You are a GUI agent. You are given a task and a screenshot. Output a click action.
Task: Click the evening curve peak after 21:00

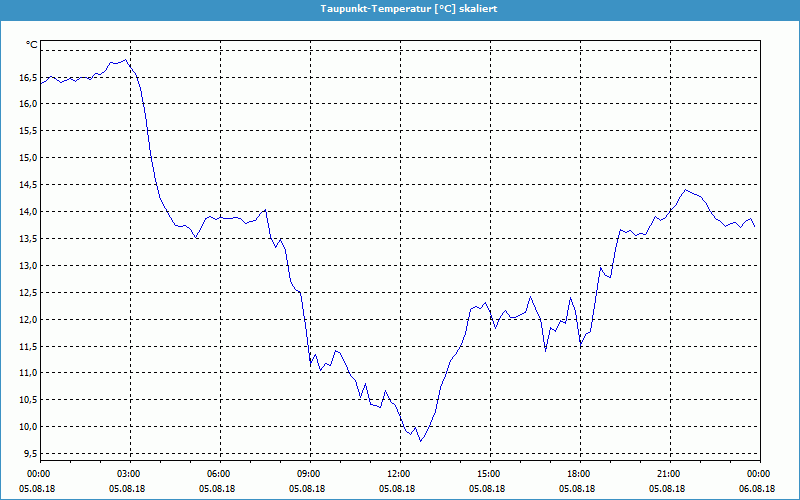pyautogui.click(x=685, y=189)
